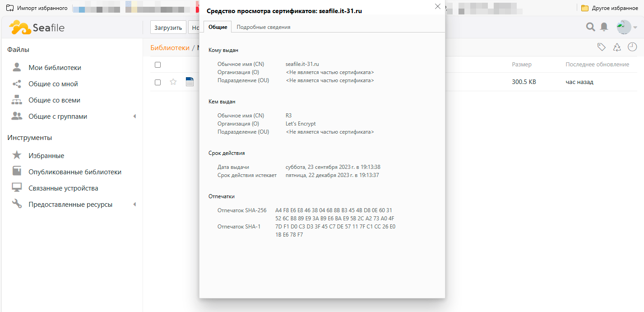Click the Библиотеки breadcrumb link

(170, 48)
